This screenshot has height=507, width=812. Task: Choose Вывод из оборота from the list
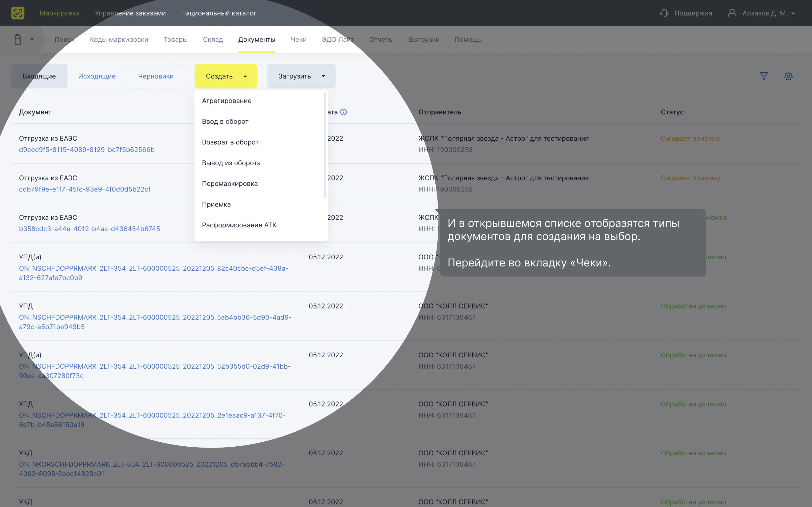click(x=231, y=163)
